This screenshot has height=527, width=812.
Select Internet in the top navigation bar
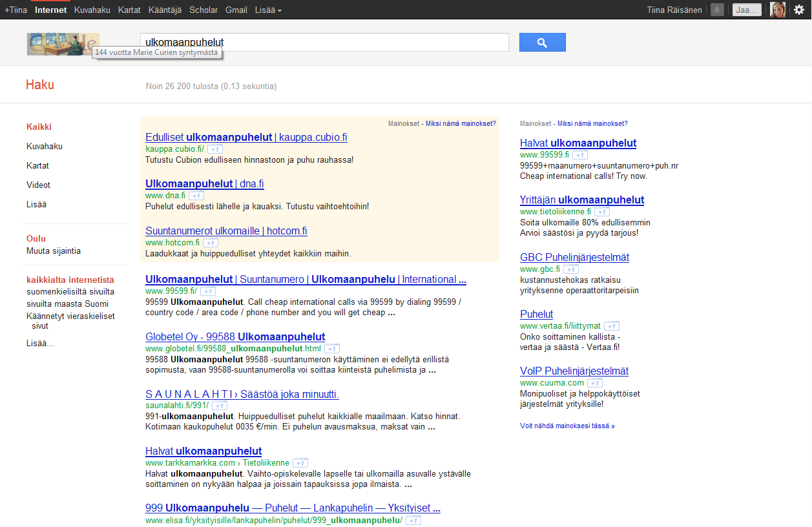click(51, 10)
